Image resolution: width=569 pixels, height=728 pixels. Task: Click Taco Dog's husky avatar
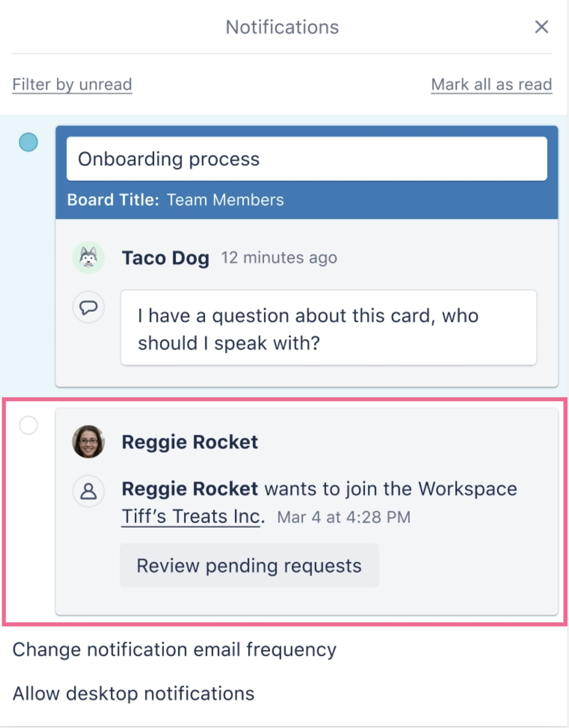[x=88, y=258]
